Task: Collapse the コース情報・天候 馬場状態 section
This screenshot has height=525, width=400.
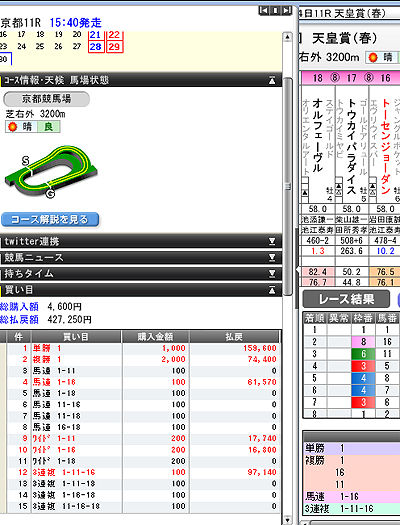Action: tap(272, 80)
